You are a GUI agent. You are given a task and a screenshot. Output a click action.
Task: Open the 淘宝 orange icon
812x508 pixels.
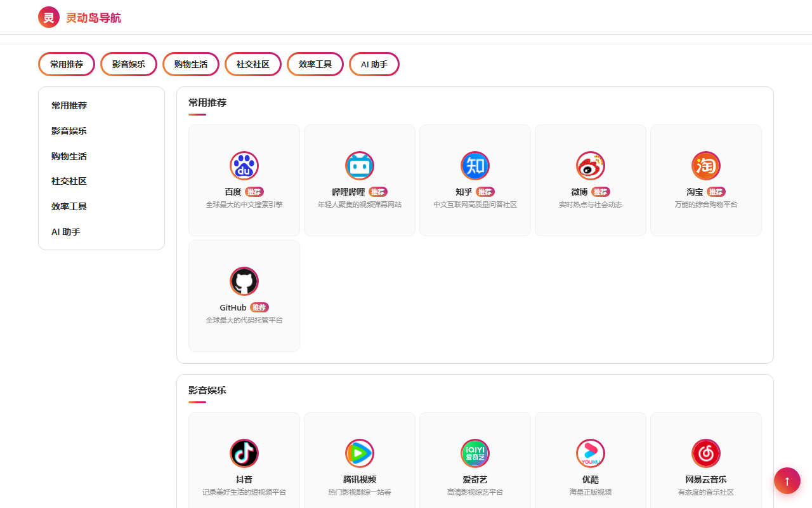pyautogui.click(x=706, y=166)
